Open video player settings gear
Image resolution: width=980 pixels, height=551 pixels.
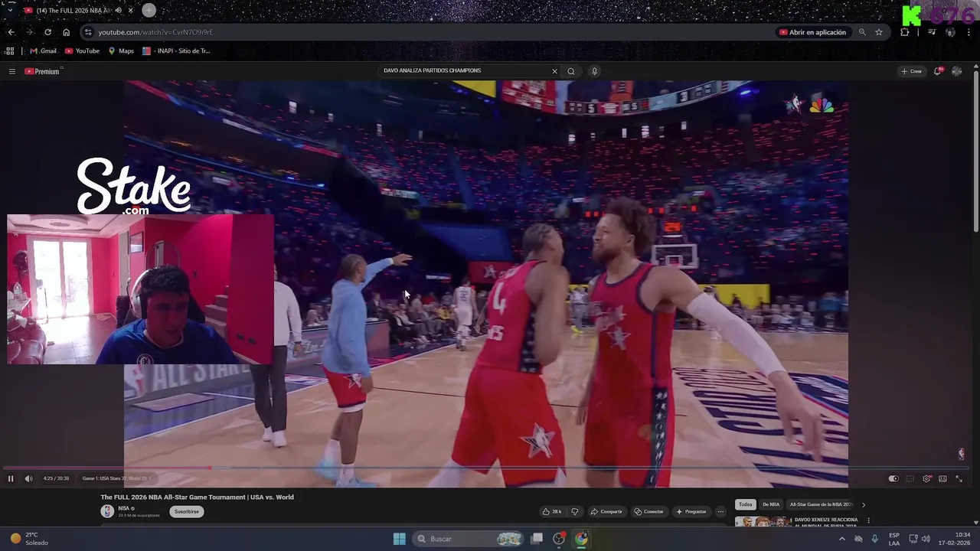pyautogui.click(x=926, y=478)
